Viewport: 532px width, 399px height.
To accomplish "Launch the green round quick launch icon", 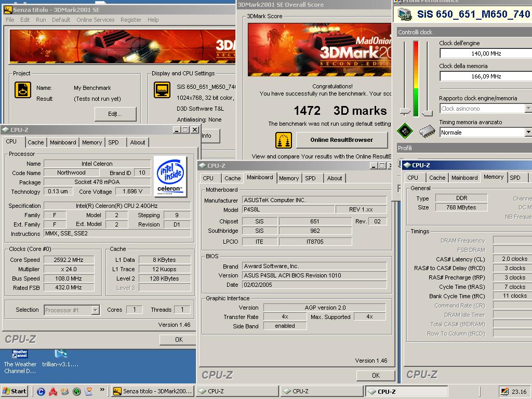I will point(77,392).
